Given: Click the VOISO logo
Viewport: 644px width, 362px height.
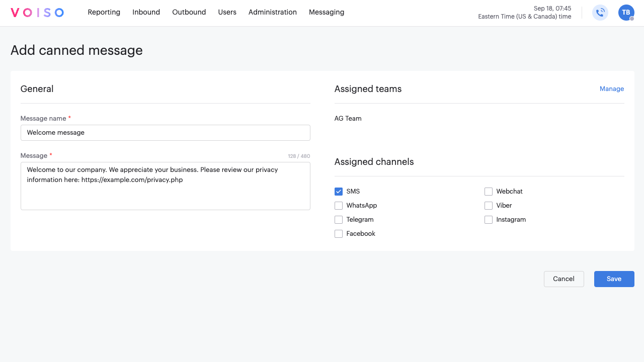Looking at the screenshot, I should [x=37, y=13].
